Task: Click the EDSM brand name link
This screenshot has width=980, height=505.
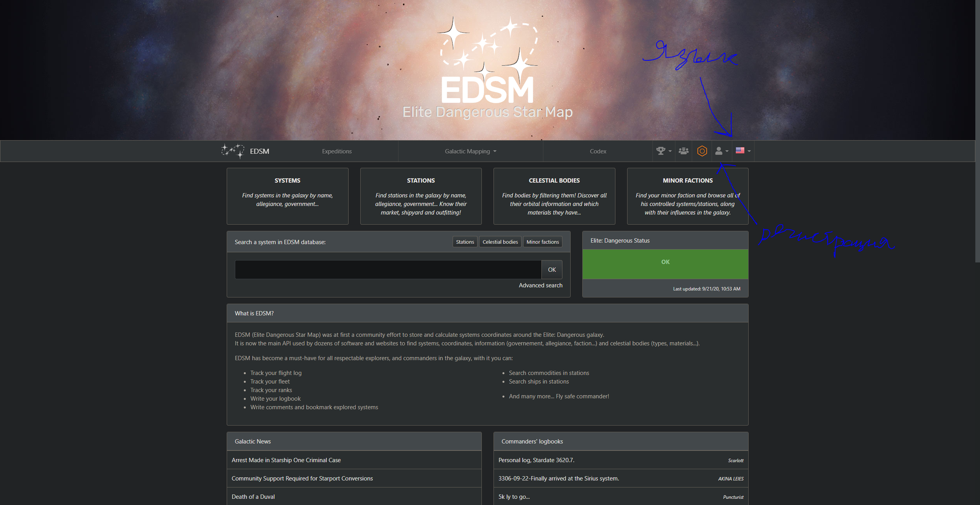Action: 259,151
